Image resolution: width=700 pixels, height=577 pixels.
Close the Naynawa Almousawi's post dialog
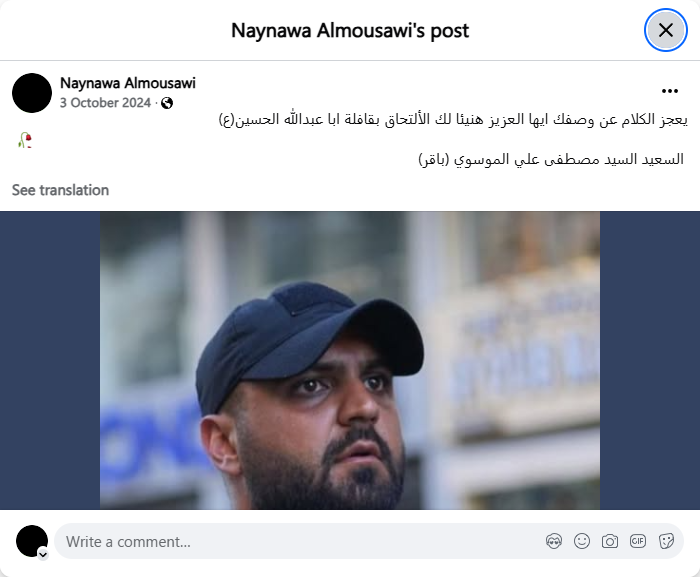666,30
